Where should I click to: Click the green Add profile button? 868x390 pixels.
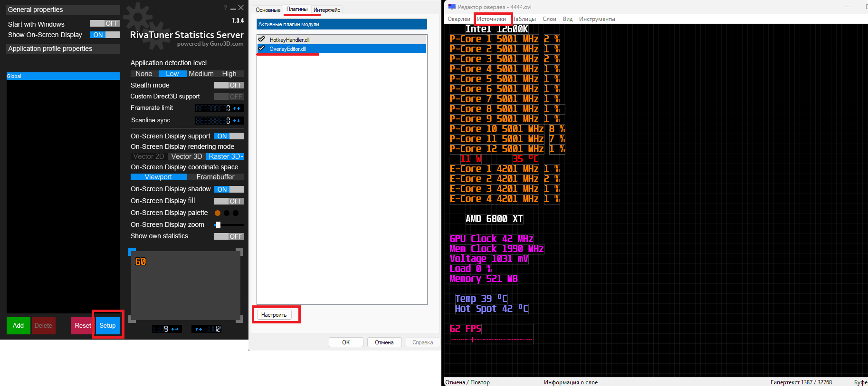pyautogui.click(x=19, y=326)
